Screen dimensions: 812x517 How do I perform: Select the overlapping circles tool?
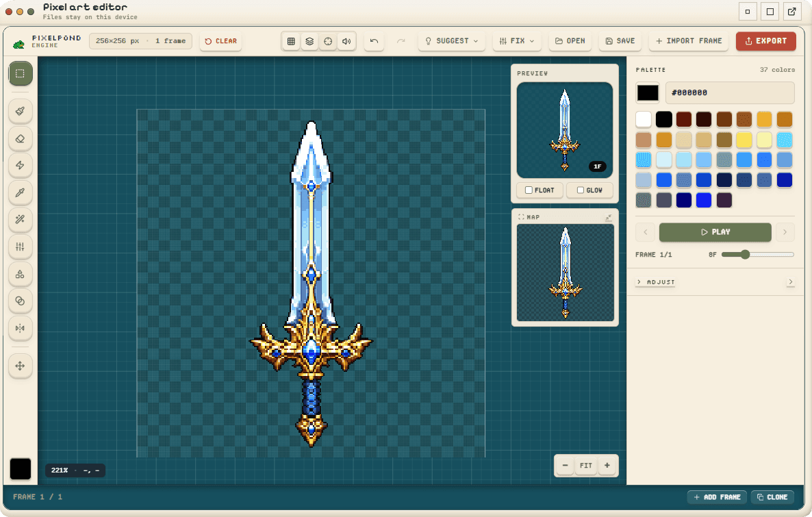20,301
